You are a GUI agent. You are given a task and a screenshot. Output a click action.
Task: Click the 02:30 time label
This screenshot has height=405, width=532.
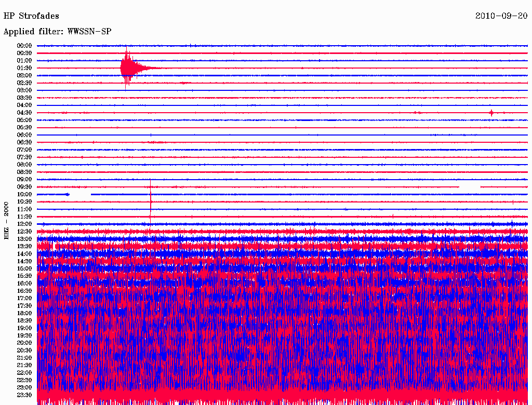click(24, 83)
